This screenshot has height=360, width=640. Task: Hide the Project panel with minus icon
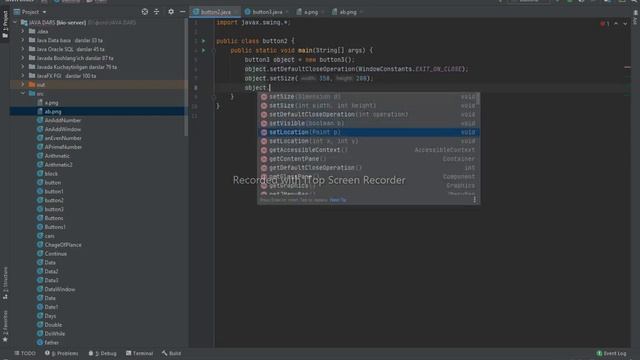coord(182,12)
